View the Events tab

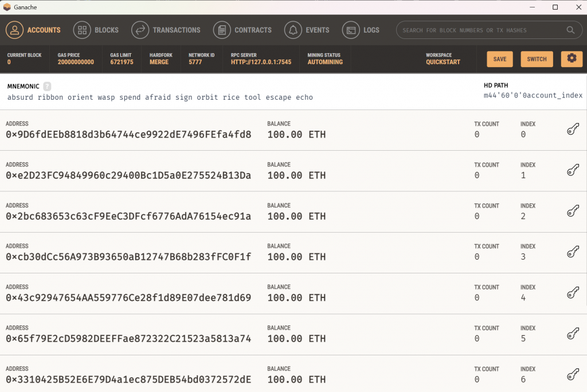tap(307, 30)
